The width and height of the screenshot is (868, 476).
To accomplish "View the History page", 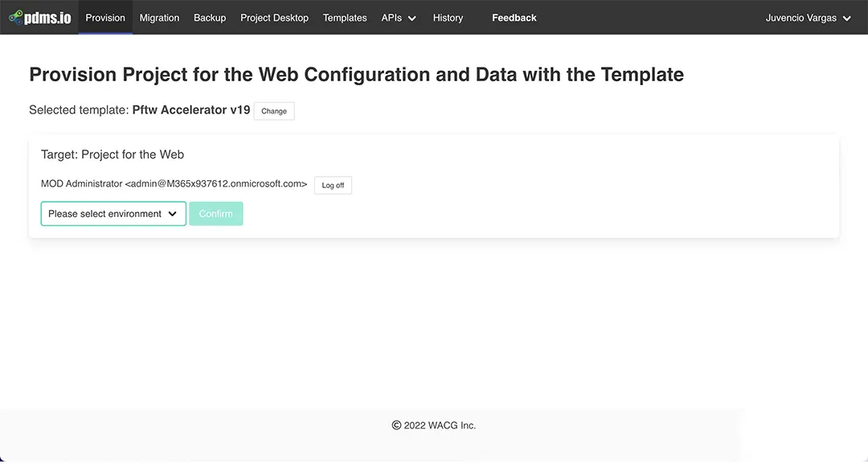I will point(448,18).
